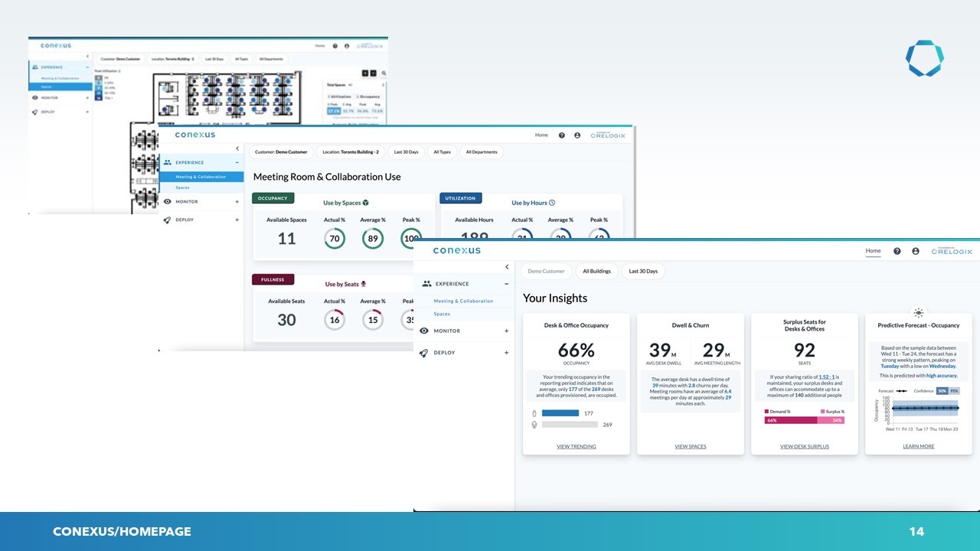980x551 pixels.
Task: Click the RELOGIX logo in top bar
Action: pos(952,250)
